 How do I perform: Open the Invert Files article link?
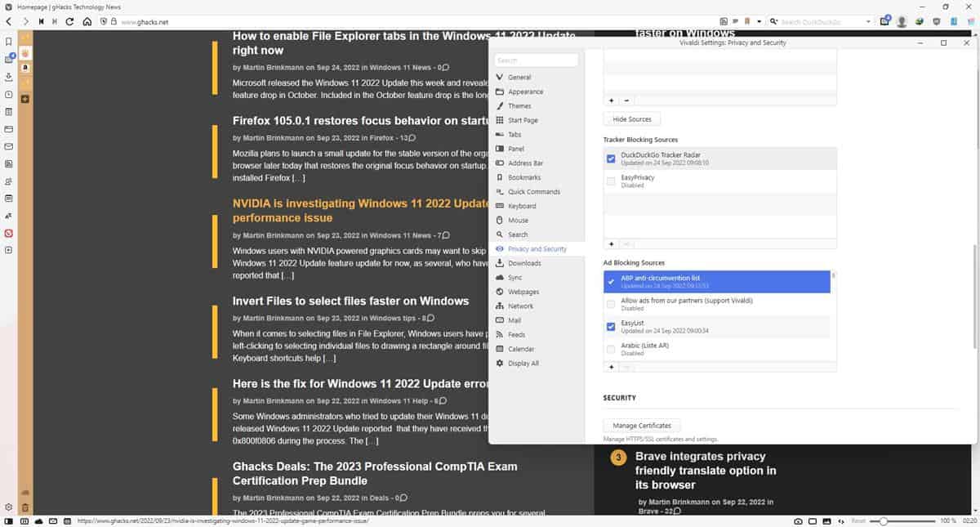(x=350, y=301)
